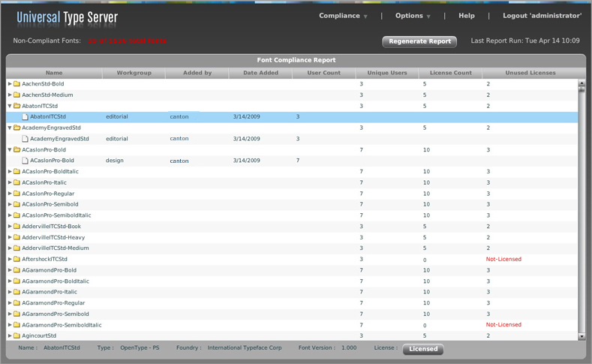Click the 'OpenType - PS' type value
The width and height of the screenshot is (592, 364).
pyautogui.click(x=140, y=347)
